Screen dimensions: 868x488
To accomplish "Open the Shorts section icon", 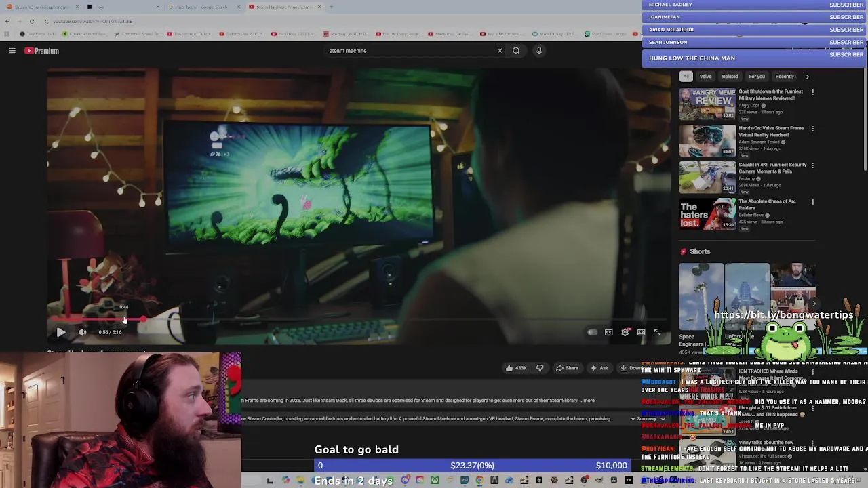I will (x=684, y=251).
